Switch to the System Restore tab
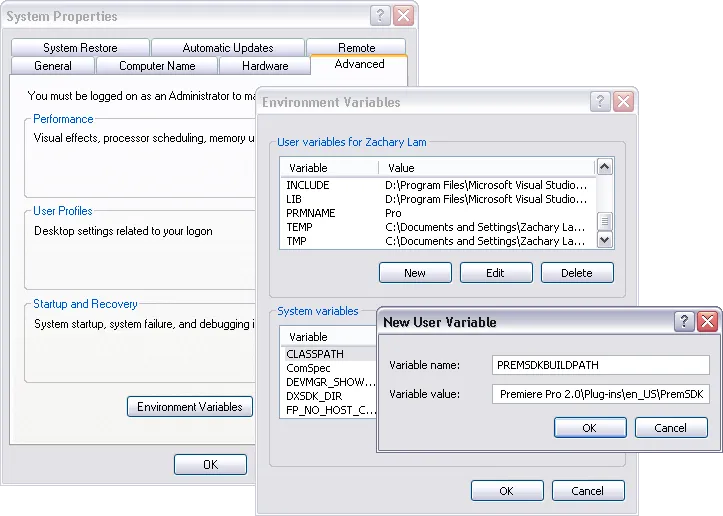This screenshot has width=723, height=516. pyautogui.click(x=80, y=48)
